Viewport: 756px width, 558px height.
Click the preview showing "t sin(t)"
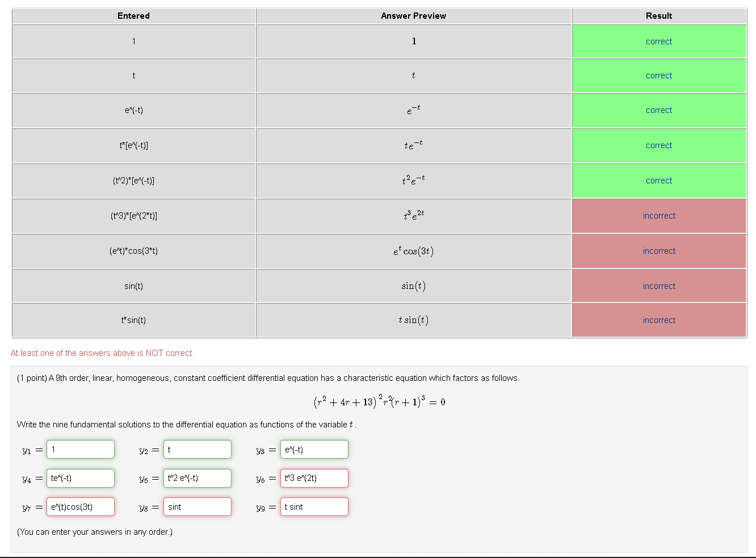point(413,320)
